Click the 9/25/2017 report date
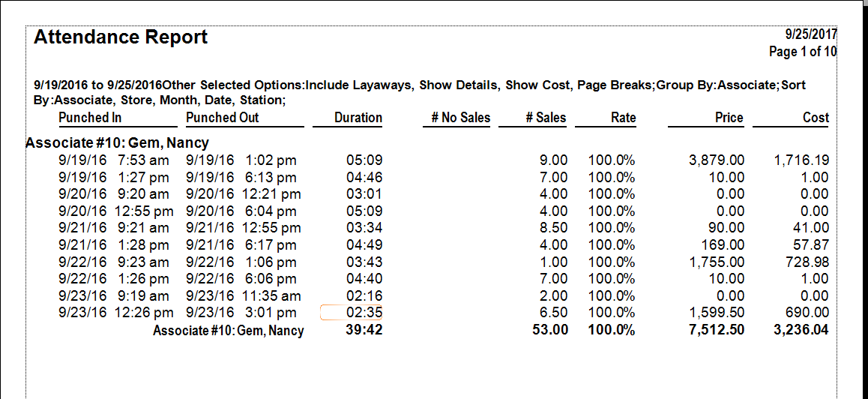 pos(810,34)
